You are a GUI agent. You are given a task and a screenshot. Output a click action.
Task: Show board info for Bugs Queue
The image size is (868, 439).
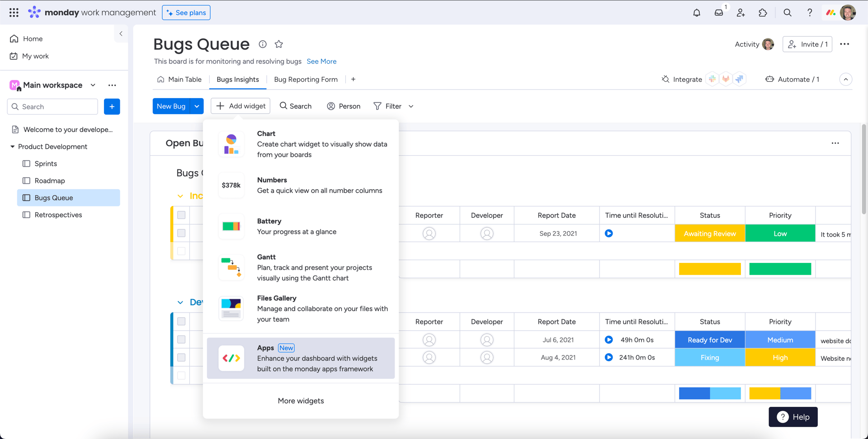click(x=263, y=44)
